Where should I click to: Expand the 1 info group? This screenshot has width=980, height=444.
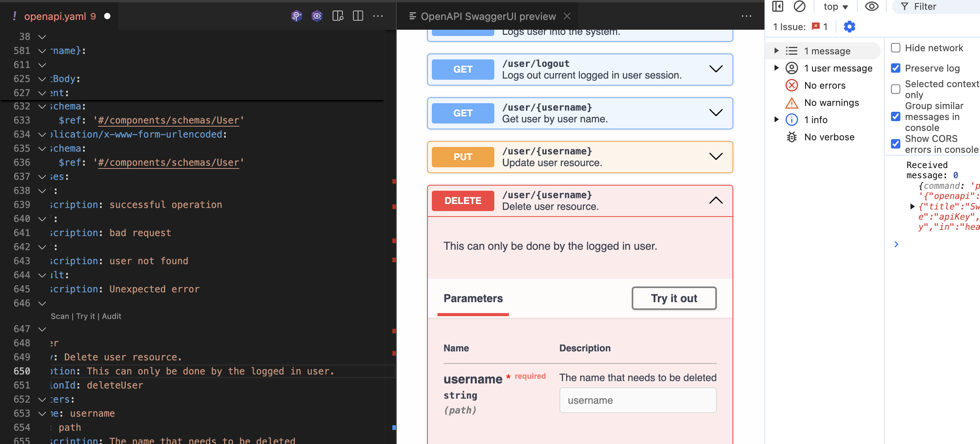(777, 120)
